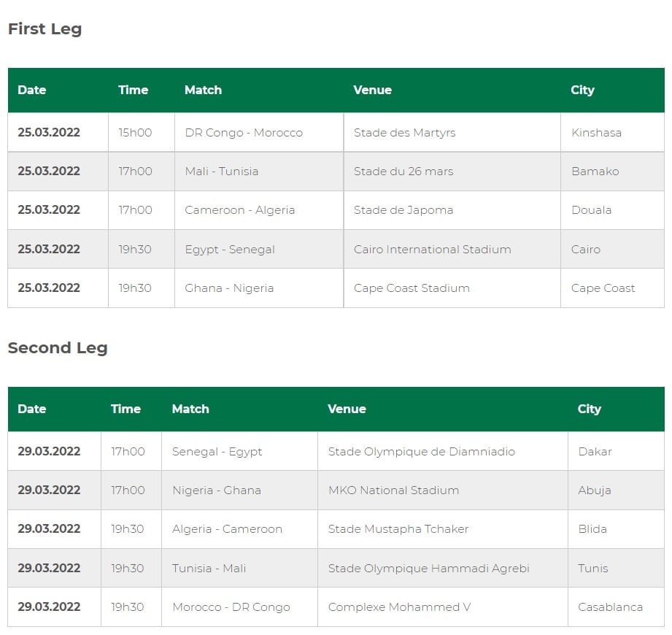
Task: Click the First Leg heading
Action: [x=45, y=29]
